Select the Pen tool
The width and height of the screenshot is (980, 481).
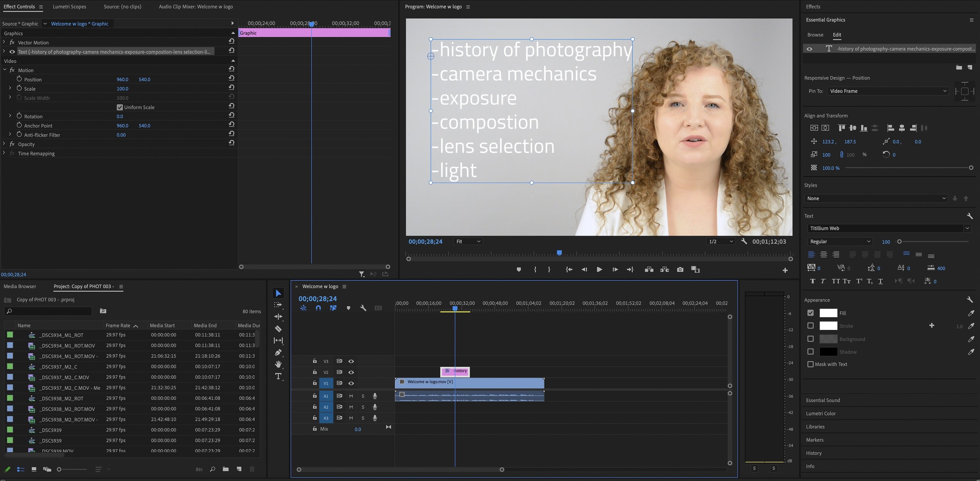[278, 353]
